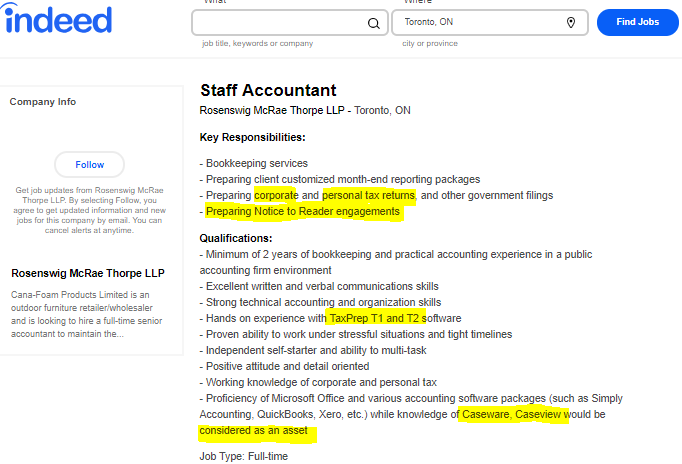Click the Staff Accountant job title
Screen dimensions: 682x464
268,91
